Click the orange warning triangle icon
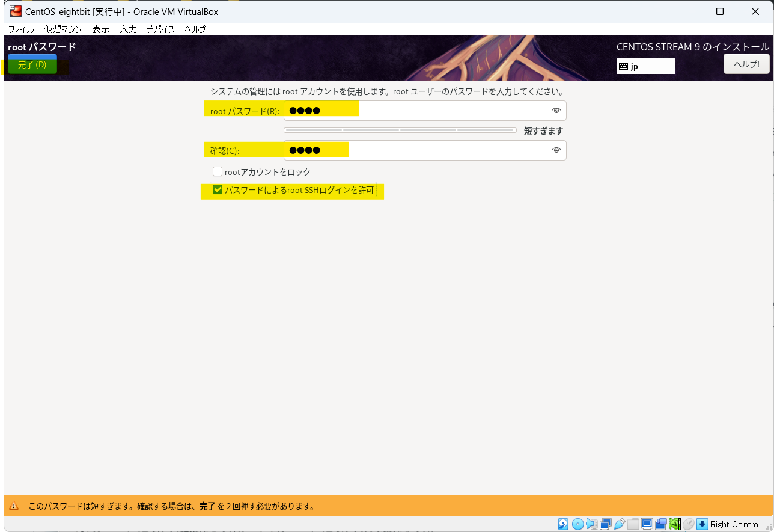 click(x=14, y=506)
